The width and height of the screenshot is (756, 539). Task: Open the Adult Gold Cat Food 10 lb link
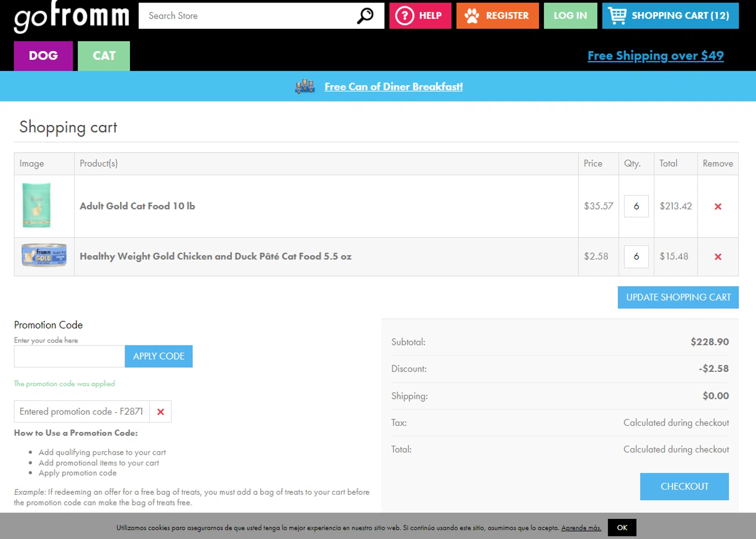tap(137, 206)
